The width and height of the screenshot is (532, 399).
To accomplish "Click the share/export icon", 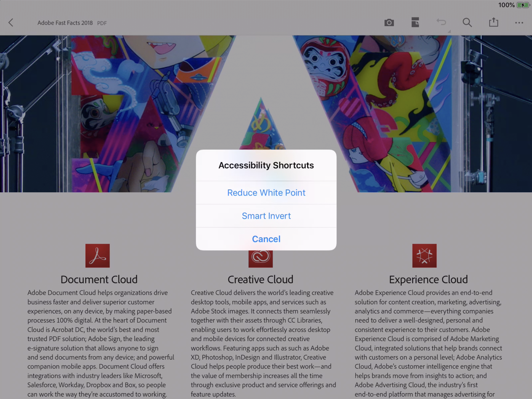I will 493,22.
